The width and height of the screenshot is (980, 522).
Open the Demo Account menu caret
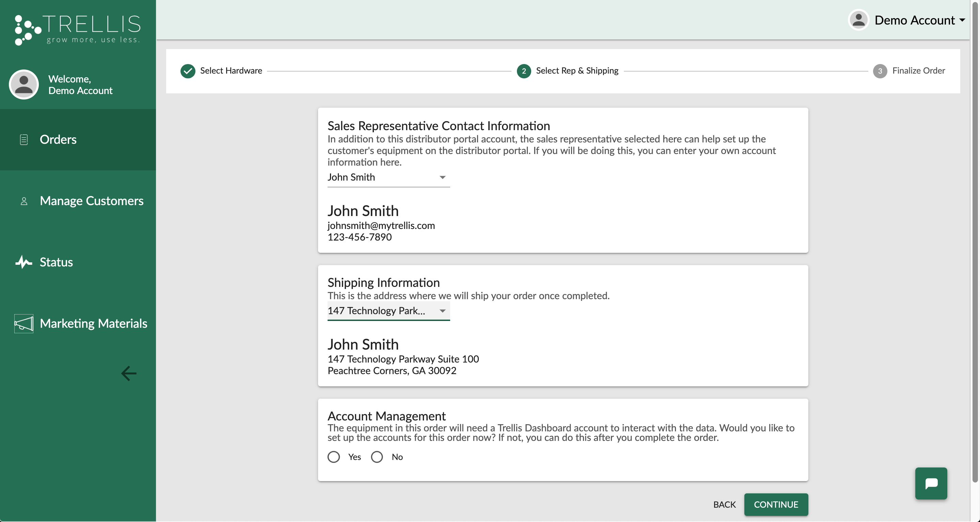click(x=962, y=20)
